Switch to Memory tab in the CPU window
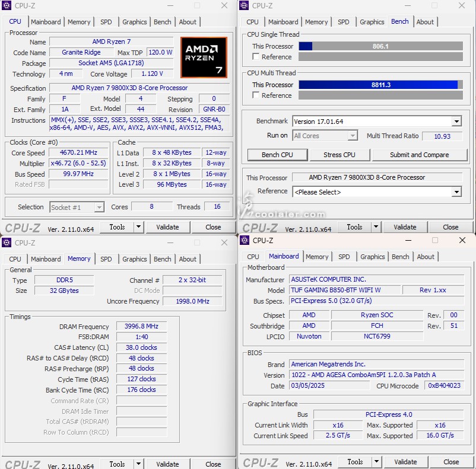Screen dimensions: 476x469 [x=79, y=22]
